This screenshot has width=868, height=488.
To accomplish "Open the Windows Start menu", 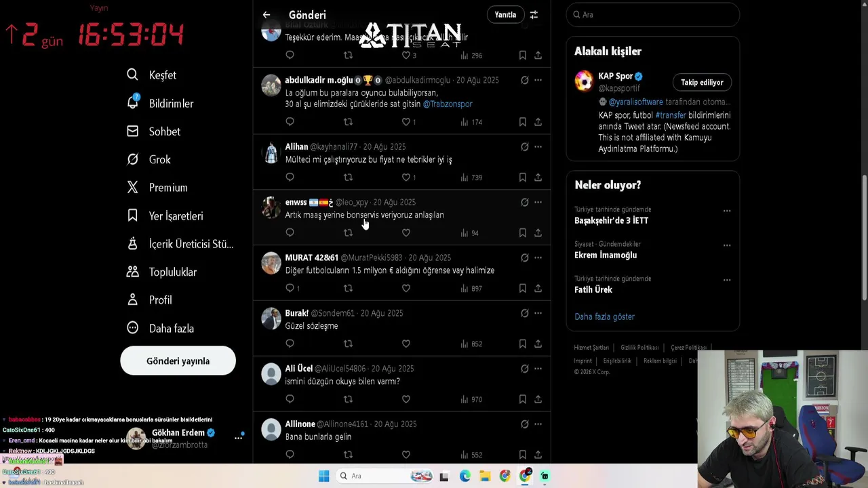I will click(x=323, y=476).
